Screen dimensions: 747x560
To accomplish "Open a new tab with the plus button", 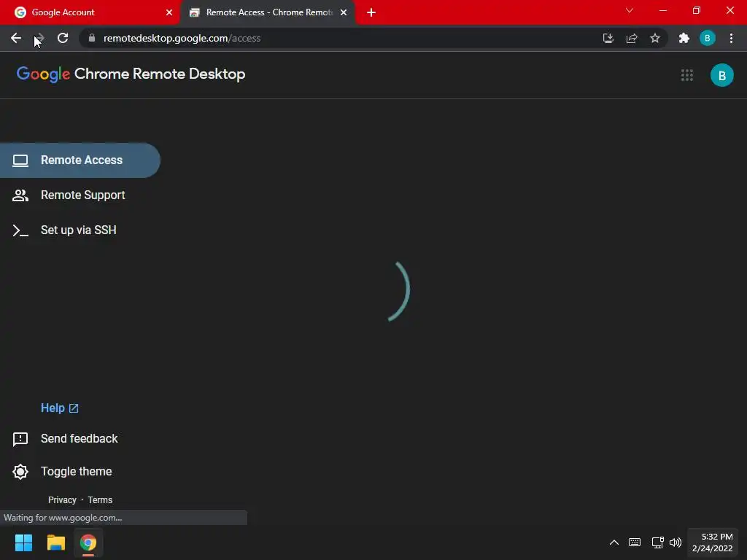I will coord(371,12).
